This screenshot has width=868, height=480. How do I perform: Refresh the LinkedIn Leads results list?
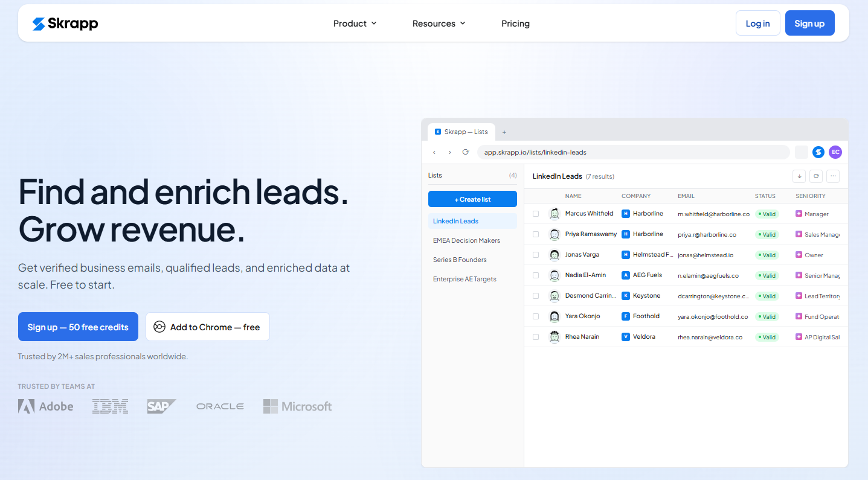click(x=816, y=176)
